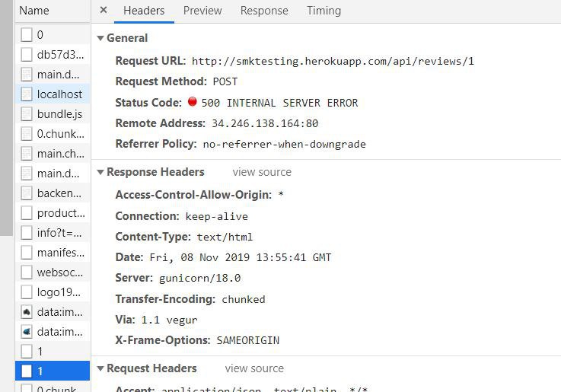Close the request details panel
Image resolution: width=561 pixels, height=392 pixels.
[104, 11]
